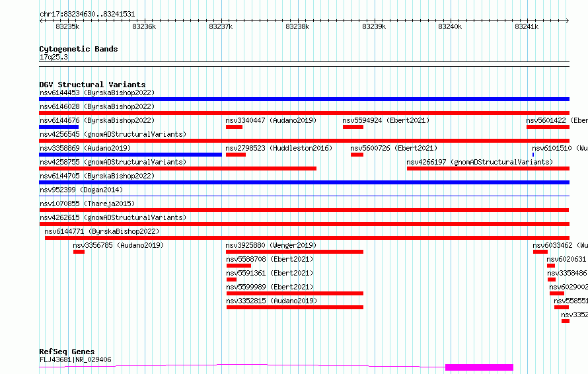Select nsv6144771 (ByrskaBishop2022) label
588x374 pixels.
(x=102, y=231)
